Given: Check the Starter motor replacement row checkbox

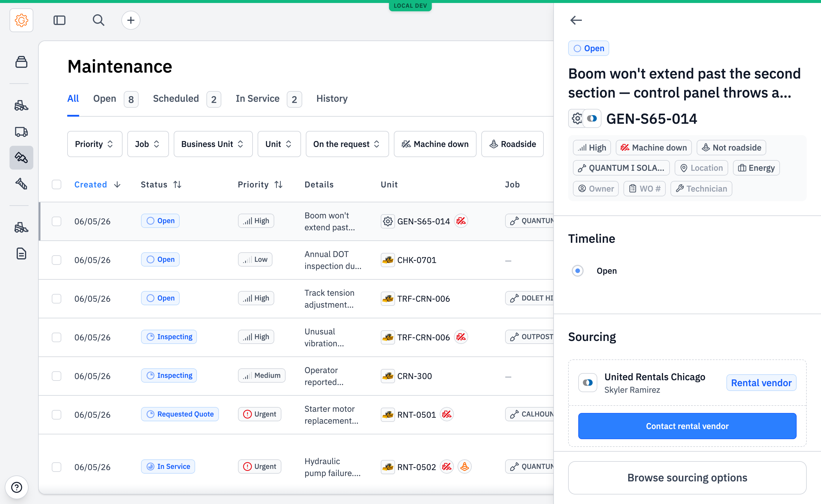Looking at the screenshot, I should pos(57,415).
